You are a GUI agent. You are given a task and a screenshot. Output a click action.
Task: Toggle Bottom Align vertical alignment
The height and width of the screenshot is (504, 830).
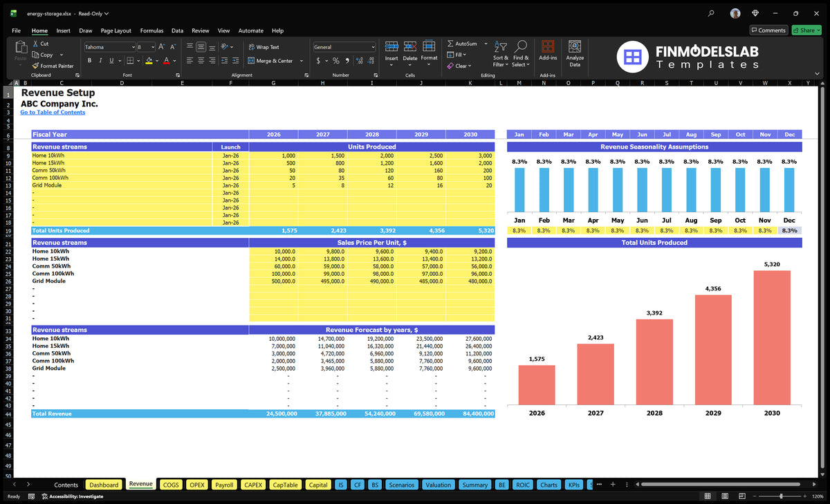click(212, 47)
